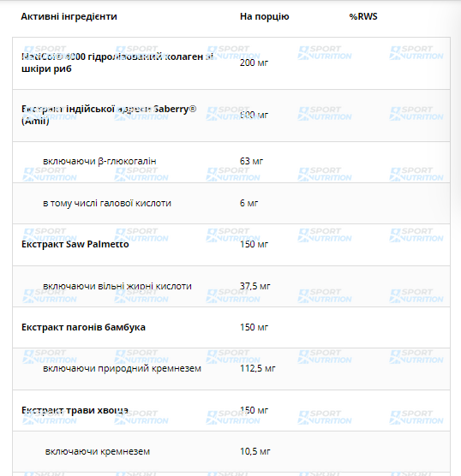Select the Екстракт Saw Palmetto row
This screenshot has width=461, height=476.
[231, 245]
